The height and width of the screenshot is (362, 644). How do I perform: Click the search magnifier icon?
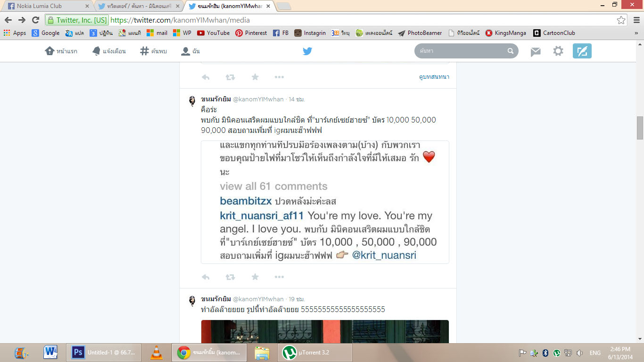click(511, 51)
